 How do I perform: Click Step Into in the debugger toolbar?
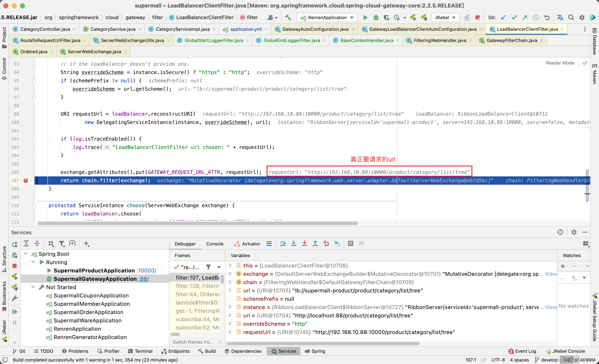click(294, 243)
